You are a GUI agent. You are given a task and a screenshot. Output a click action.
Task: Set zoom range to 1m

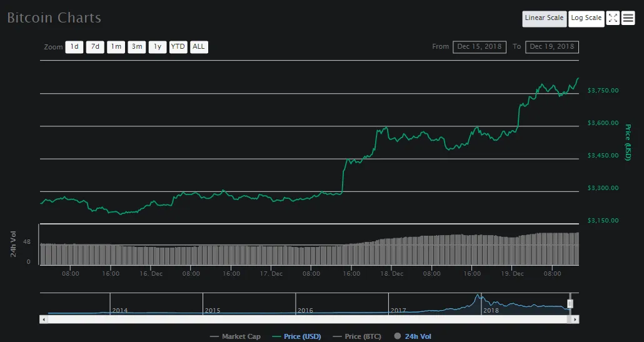pyautogui.click(x=116, y=47)
